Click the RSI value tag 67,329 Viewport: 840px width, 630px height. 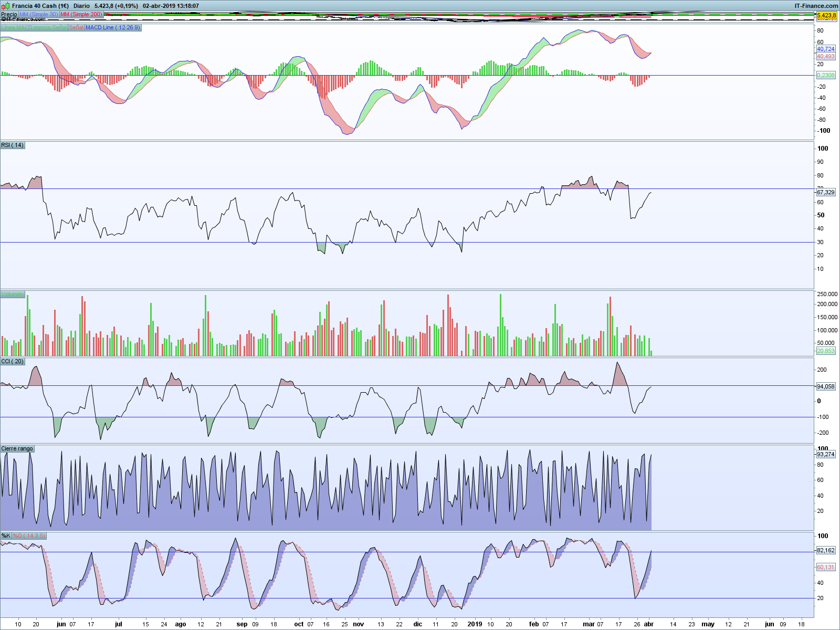click(x=826, y=192)
